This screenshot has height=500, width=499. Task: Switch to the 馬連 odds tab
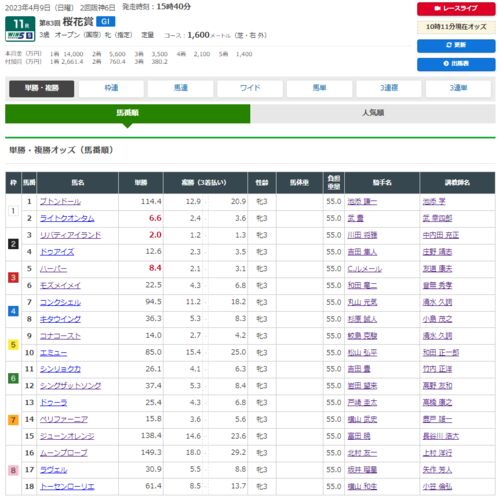point(181,88)
